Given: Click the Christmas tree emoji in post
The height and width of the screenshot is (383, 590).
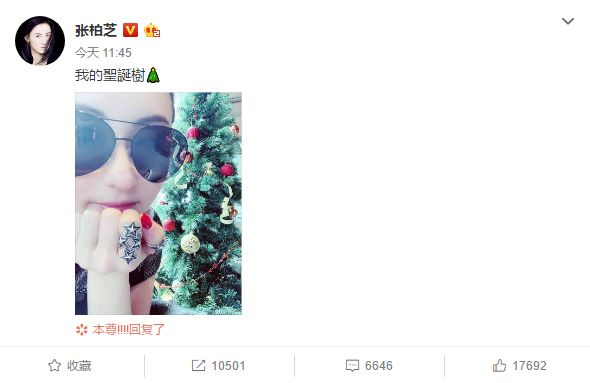Looking at the screenshot, I should 153,75.
